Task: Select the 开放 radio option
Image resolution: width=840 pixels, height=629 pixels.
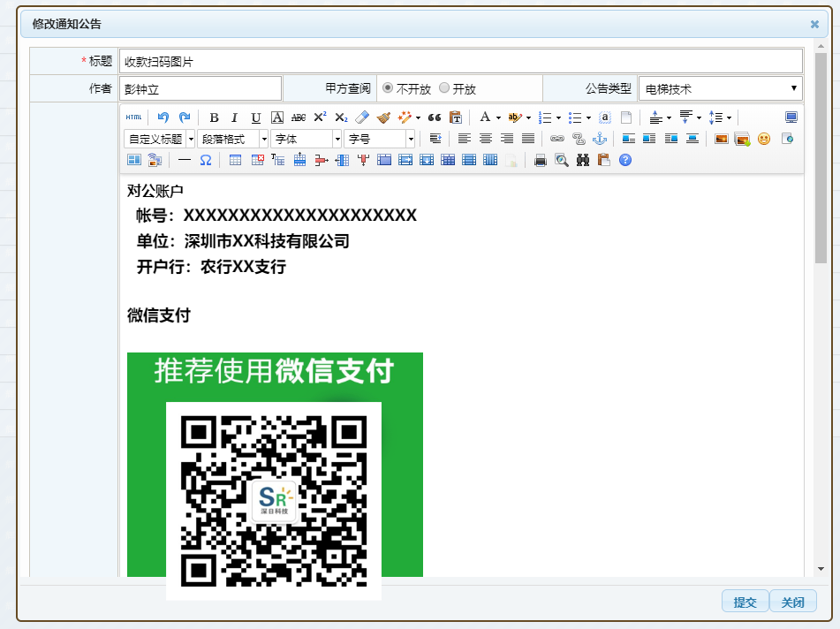Action: click(444, 88)
